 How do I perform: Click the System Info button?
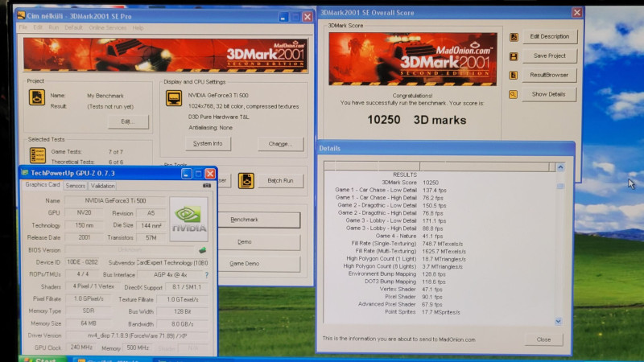[x=208, y=144]
